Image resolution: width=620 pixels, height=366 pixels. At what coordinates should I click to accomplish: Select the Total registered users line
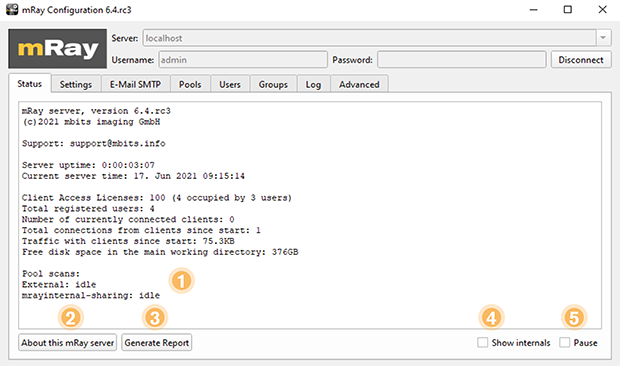coord(88,208)
